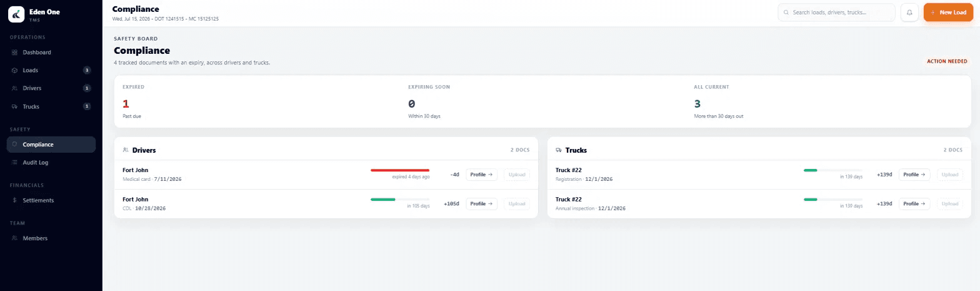This screenshot has width=980, height=291.
Task: Click 'in 105 days' label
Action: (418, 206)
